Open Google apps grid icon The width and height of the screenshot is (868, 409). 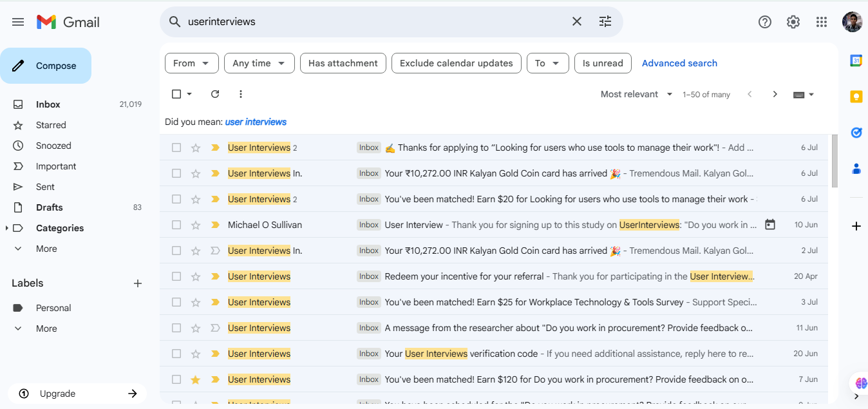coord(822,22)
